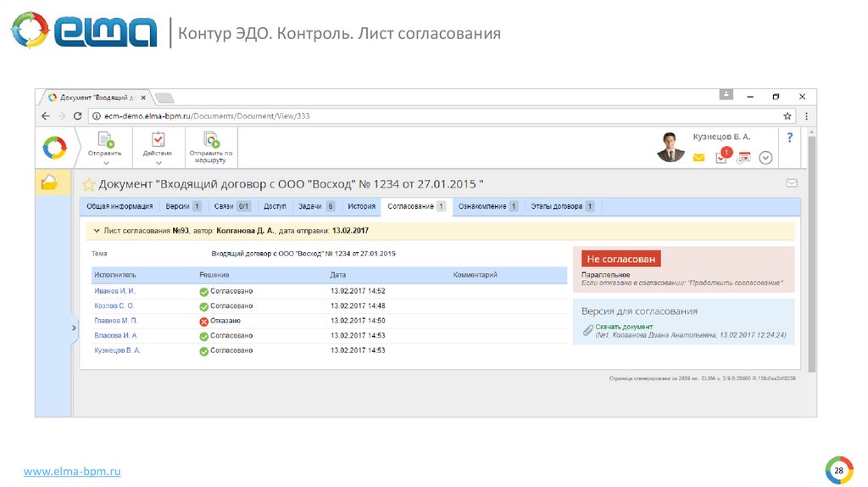Bookmark page with star icon in address bar
868x487 pixels.
pyautogui.click(x=787, y=115)
